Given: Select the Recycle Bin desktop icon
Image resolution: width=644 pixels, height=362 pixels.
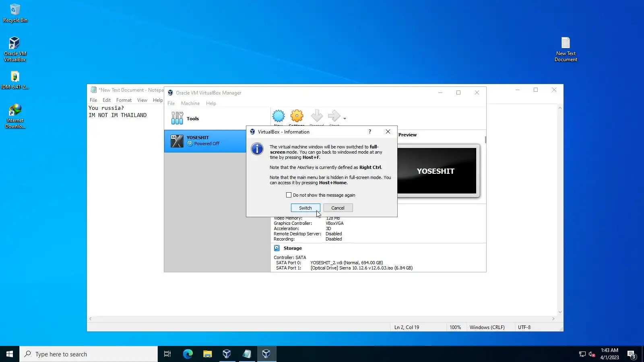Looking at the screenshot, I should pos(15,13).
